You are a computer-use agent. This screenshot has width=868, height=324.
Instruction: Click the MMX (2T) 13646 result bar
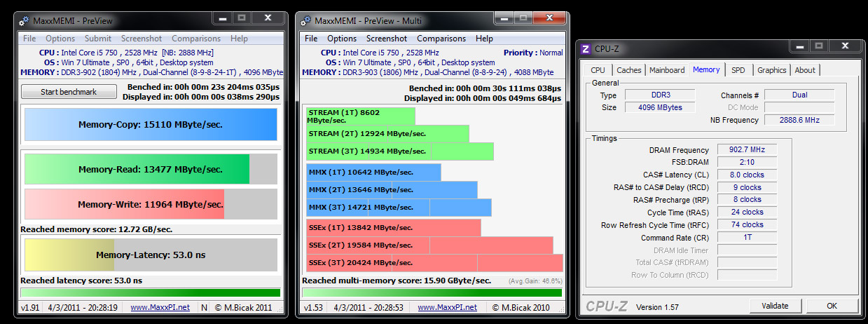coord(392,190)
